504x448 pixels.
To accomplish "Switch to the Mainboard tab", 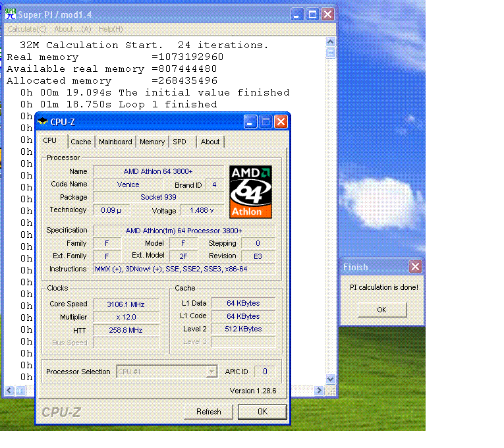I will coord(115,142).
